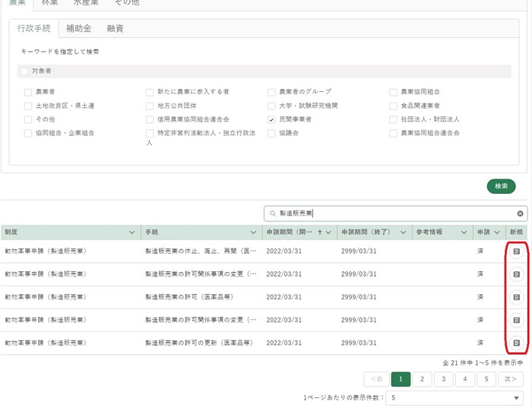Open the 手続 column filter dropdown
Viewport: 532px width, 408px height.
253,232
